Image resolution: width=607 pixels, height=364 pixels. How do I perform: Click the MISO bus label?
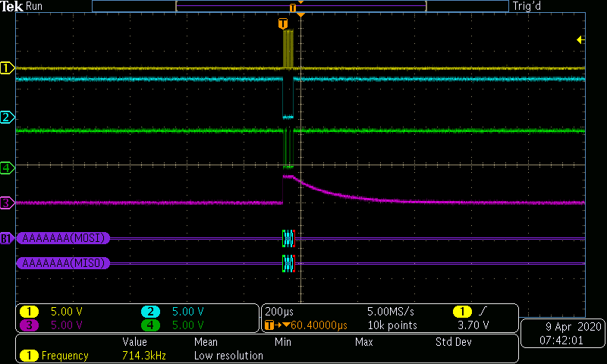coord(63,263)
